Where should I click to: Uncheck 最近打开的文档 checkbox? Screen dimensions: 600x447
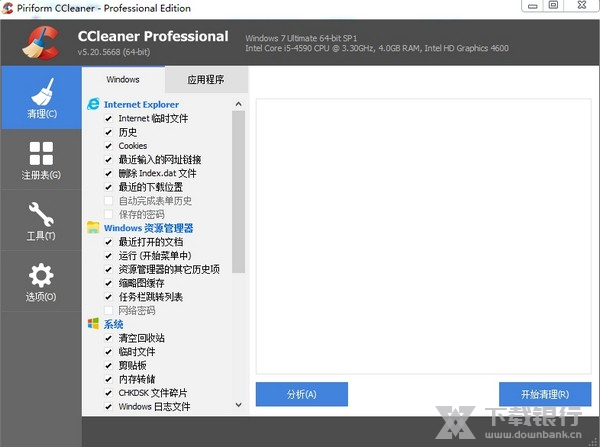(x=108, y=242)
